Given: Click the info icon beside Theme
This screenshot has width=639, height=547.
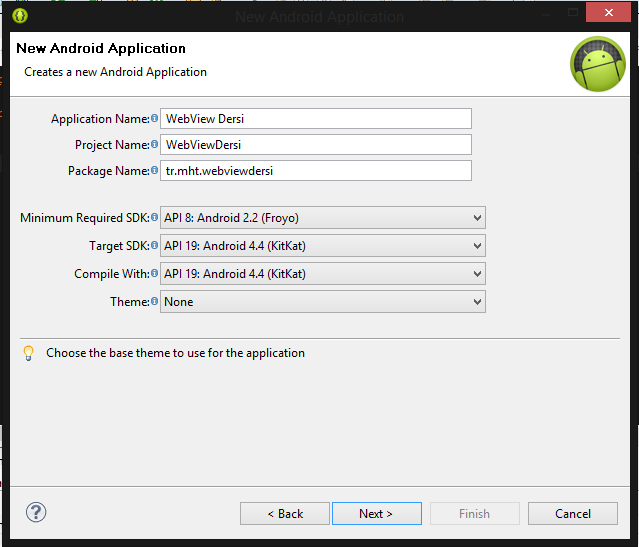Looking at the screenshot, I should (x=154, y=301).
